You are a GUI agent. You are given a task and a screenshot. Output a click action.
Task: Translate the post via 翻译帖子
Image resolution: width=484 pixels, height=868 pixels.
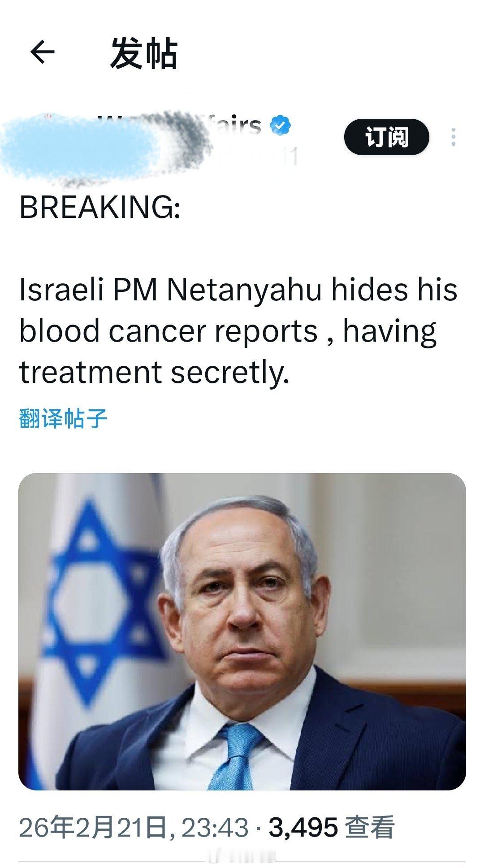(63, 419)
